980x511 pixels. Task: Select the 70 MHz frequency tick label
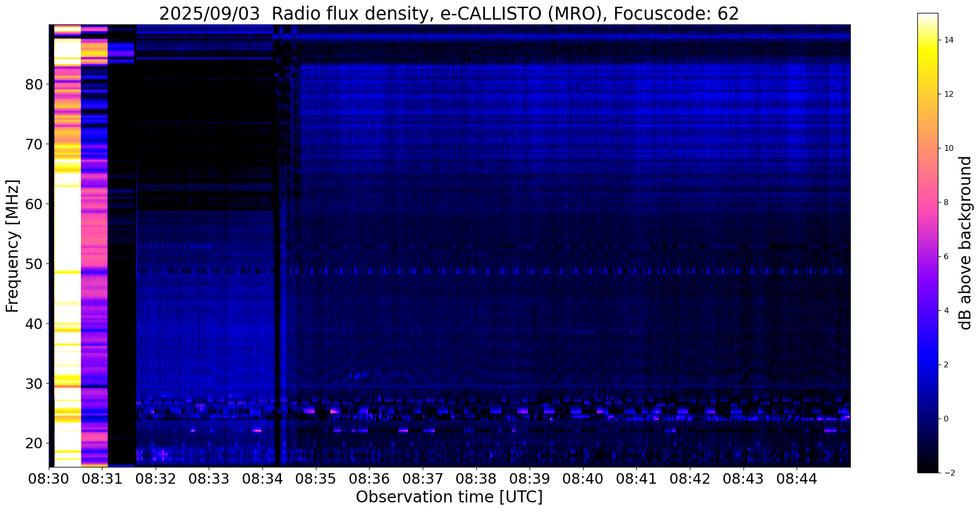tap(34, 144)
